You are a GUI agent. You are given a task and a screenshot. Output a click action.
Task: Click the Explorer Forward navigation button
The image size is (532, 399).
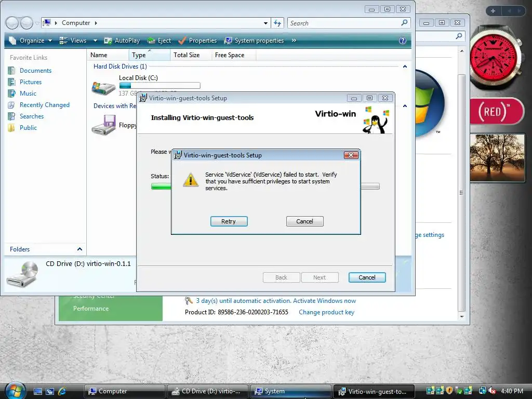point(26,23)
